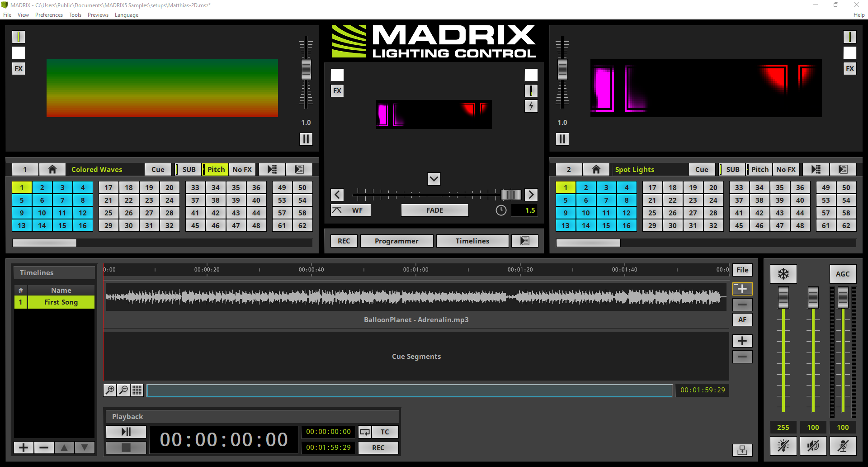Screen dimensions: 868x467
Task: Click the fade time clock icon
Action: [501, 210]
